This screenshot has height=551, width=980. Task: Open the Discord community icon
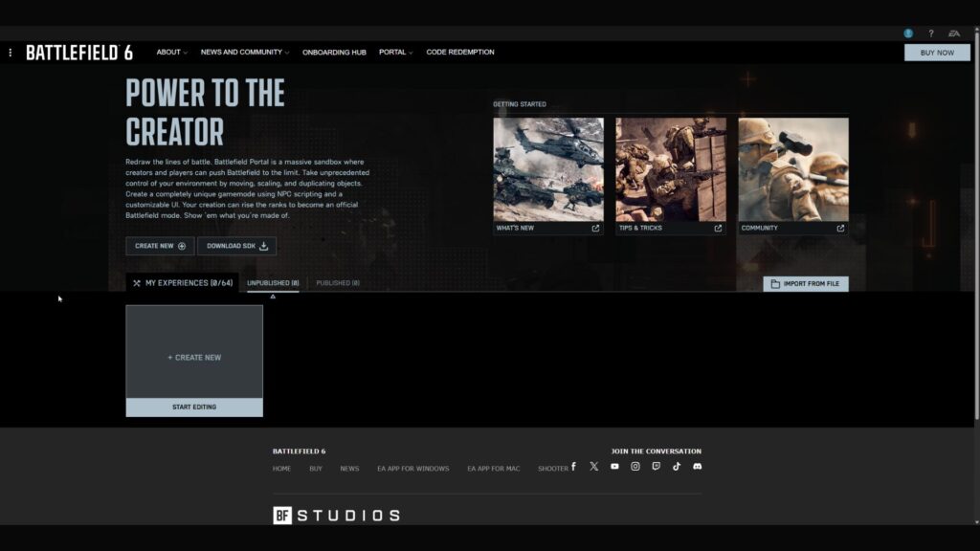(699, 466)
